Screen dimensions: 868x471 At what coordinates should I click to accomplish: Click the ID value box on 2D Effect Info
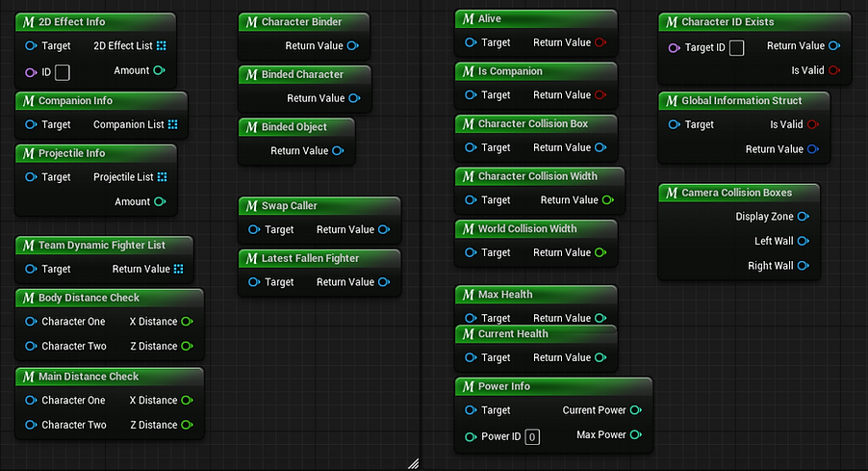tap(62, 72)
